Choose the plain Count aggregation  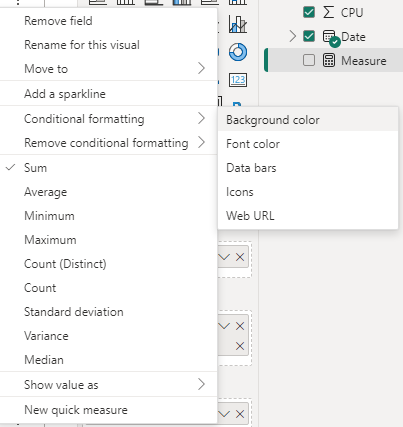click(x=109, y=288)
